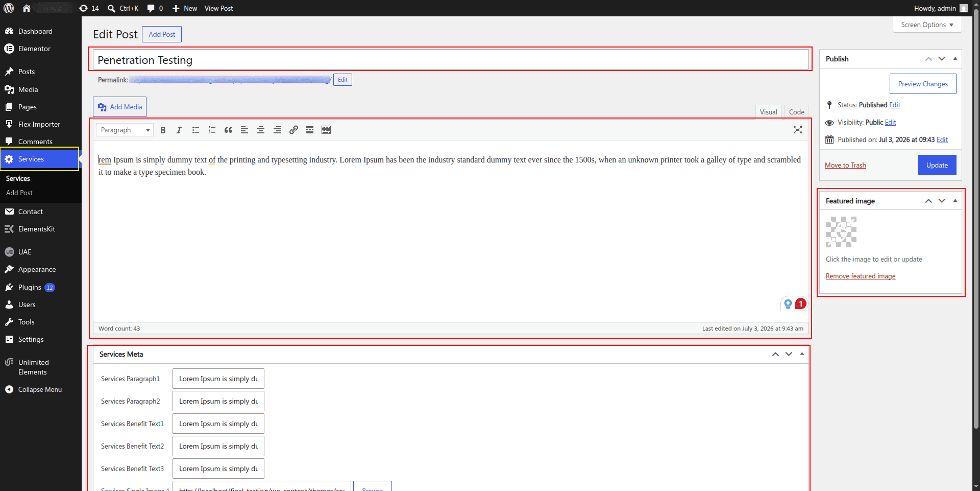Click the featured image thumbnail
The height and width of the screenshot is (491, 980).
click(x=841, y=232)
